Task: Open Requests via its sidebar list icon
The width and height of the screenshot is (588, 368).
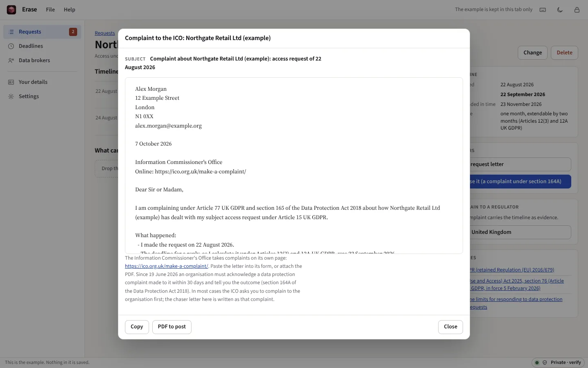Action: point(11,32)
